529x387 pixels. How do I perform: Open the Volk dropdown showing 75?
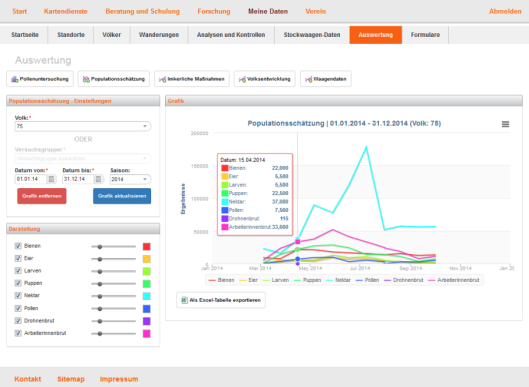click(83, 126)
